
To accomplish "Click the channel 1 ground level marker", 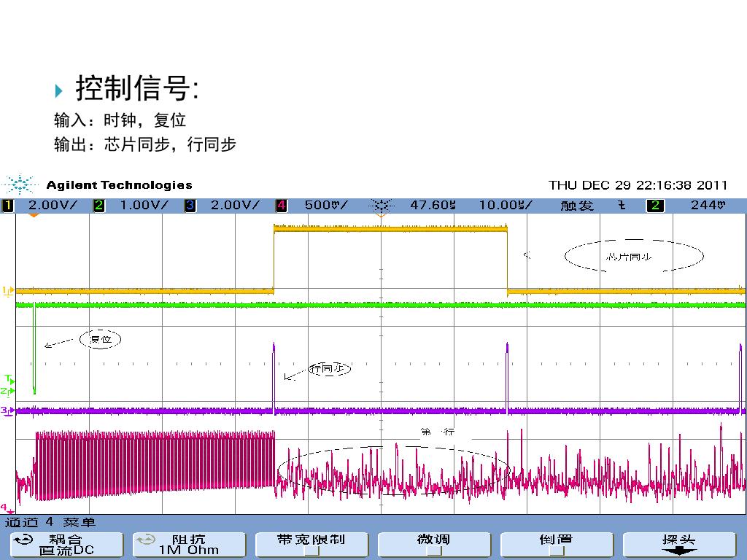I will pyautogui.click(x=8, y=291).
